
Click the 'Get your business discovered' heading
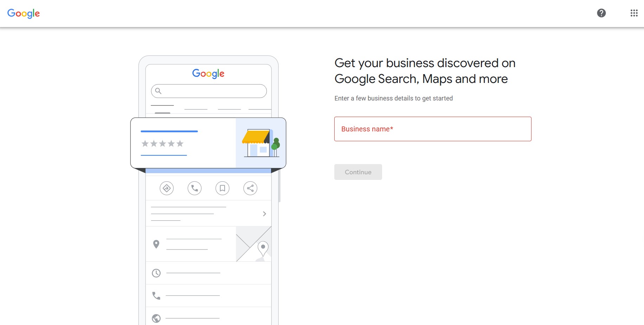(x=425, y=71)
